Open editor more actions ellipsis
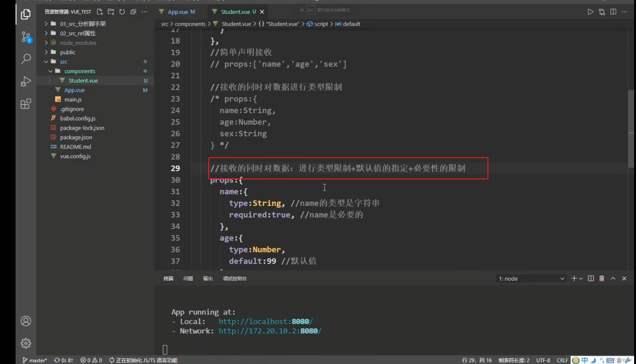This screenshot has height=364, width=636. [x=624, y=12]
